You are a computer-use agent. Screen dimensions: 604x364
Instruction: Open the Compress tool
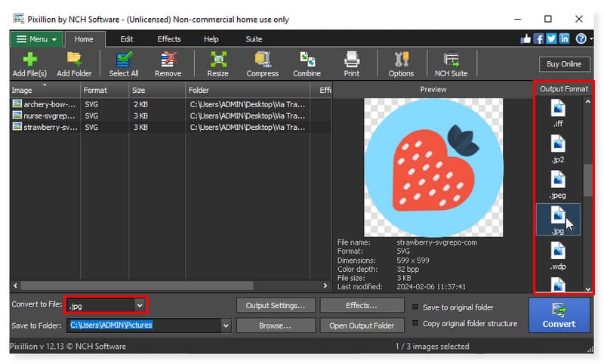(x=263, y=60)
